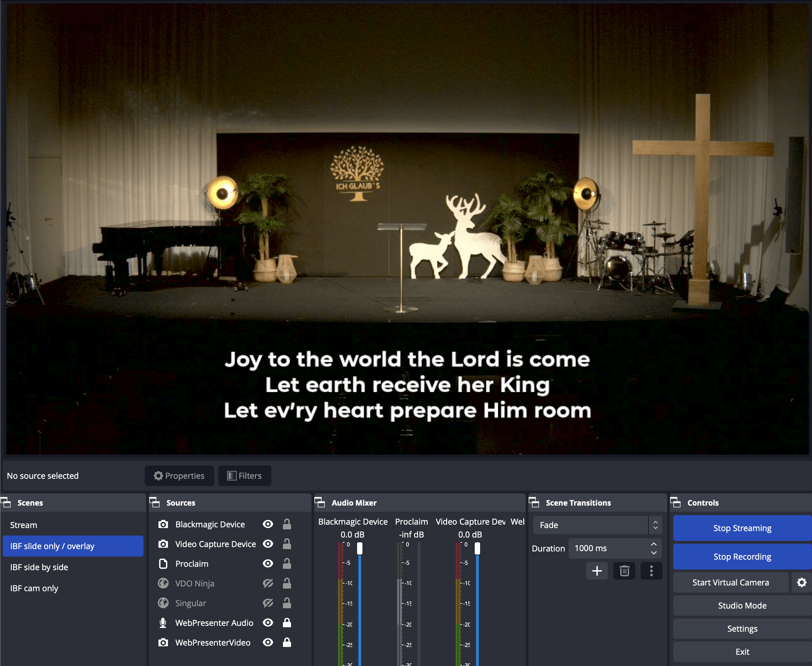Adjust the Blackmagic Device volume fader
This screenshot has width=812, height=666.
click(x=360, y=549)
